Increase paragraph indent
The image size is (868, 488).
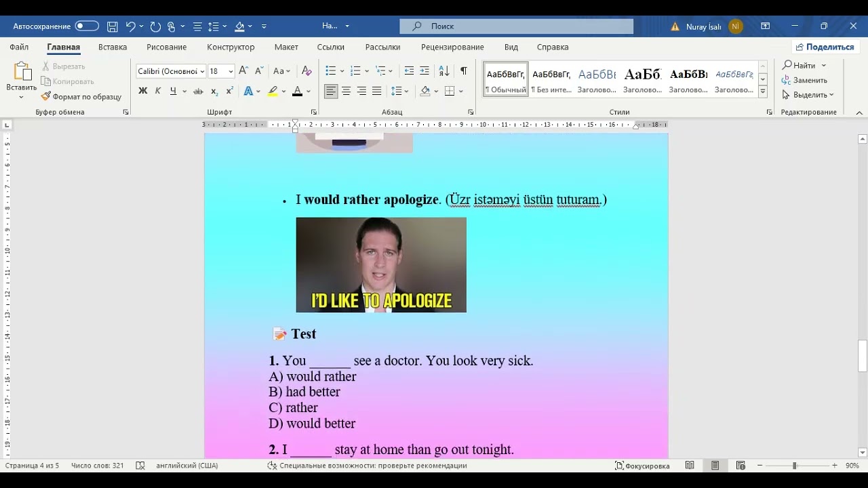[425, 71]
